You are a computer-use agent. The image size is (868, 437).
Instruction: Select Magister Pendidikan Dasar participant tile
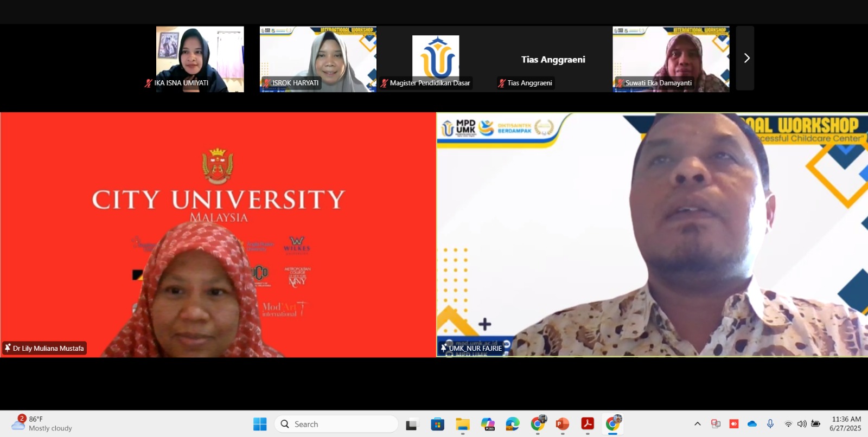click(x=436, y=59)
